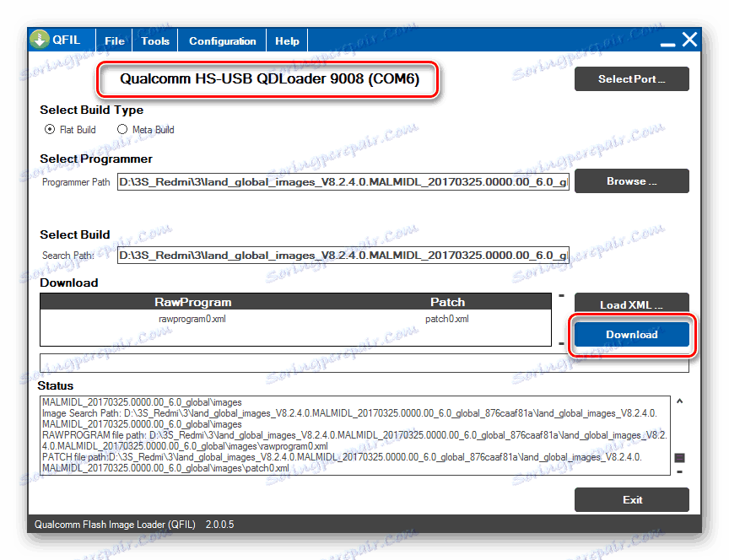729x560 pixels.
Task: Open the File menu
Action: (x=115, y=40)
